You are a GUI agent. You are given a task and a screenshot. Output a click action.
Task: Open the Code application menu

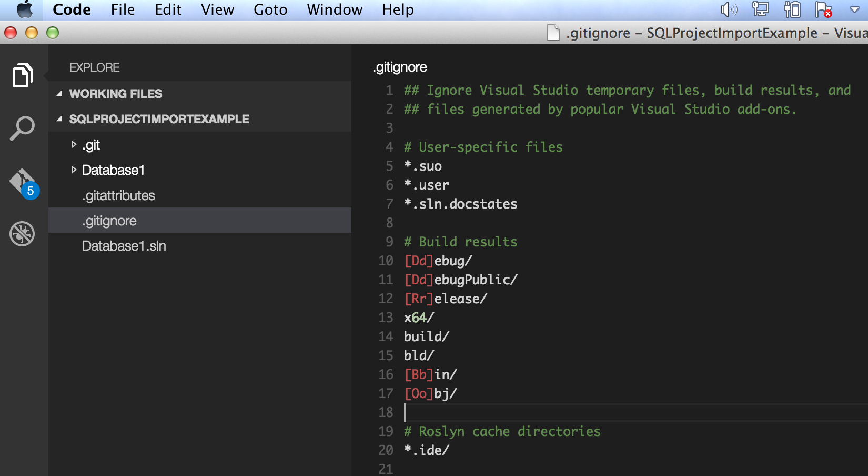(72, 9)
